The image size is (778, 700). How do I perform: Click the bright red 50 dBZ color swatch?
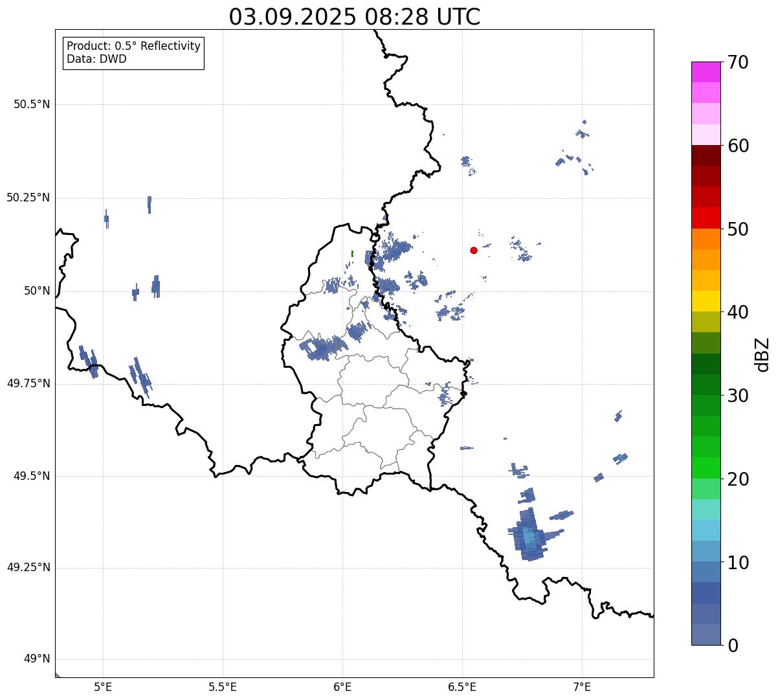(706, 218)
